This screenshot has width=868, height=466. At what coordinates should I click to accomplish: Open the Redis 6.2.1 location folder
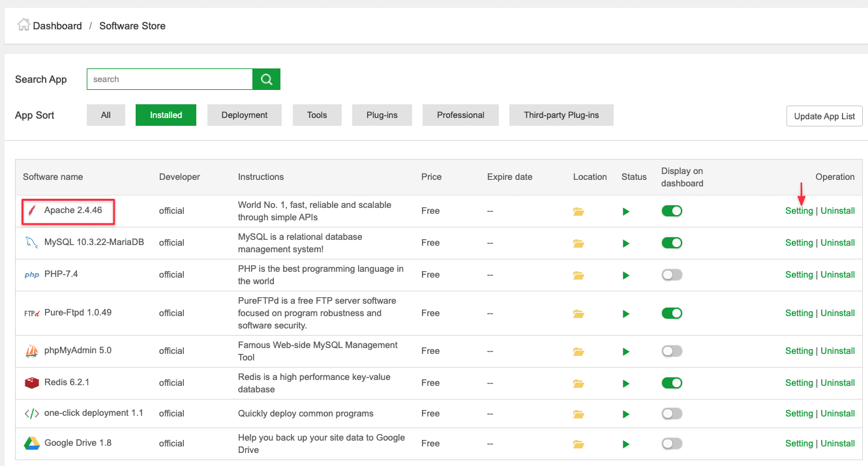(578, 383)
